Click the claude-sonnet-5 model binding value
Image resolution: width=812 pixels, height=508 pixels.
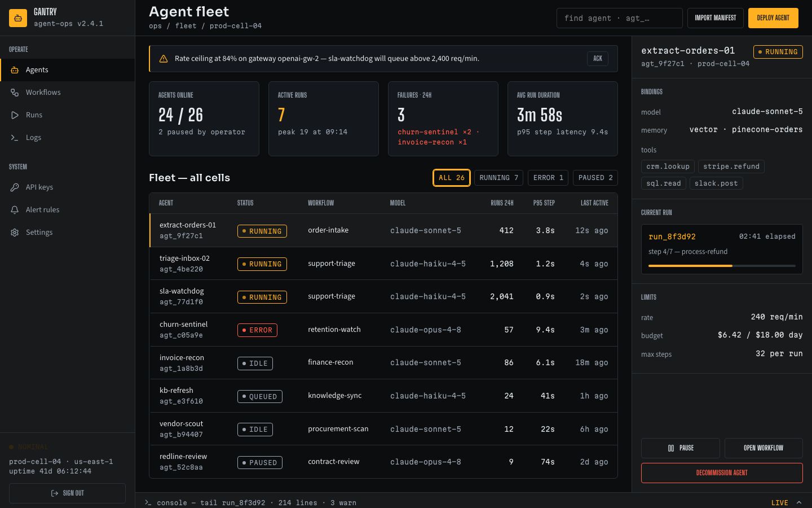click(x=767, y=111)
